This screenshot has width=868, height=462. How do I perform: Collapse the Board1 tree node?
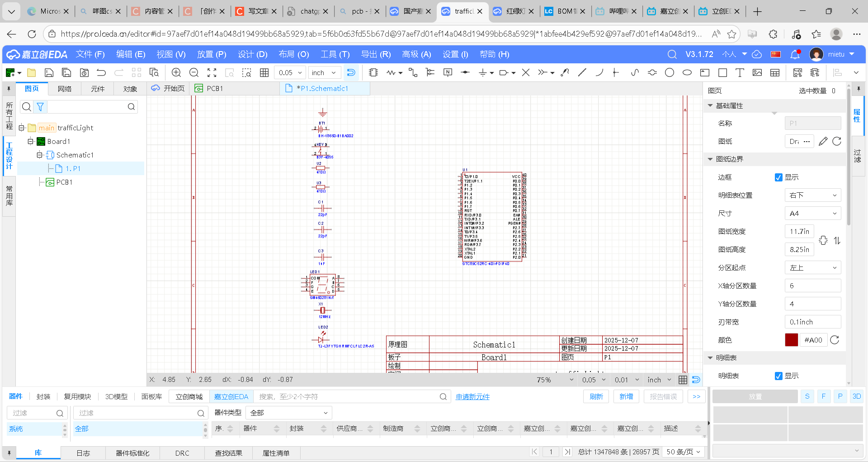[30, 141]
